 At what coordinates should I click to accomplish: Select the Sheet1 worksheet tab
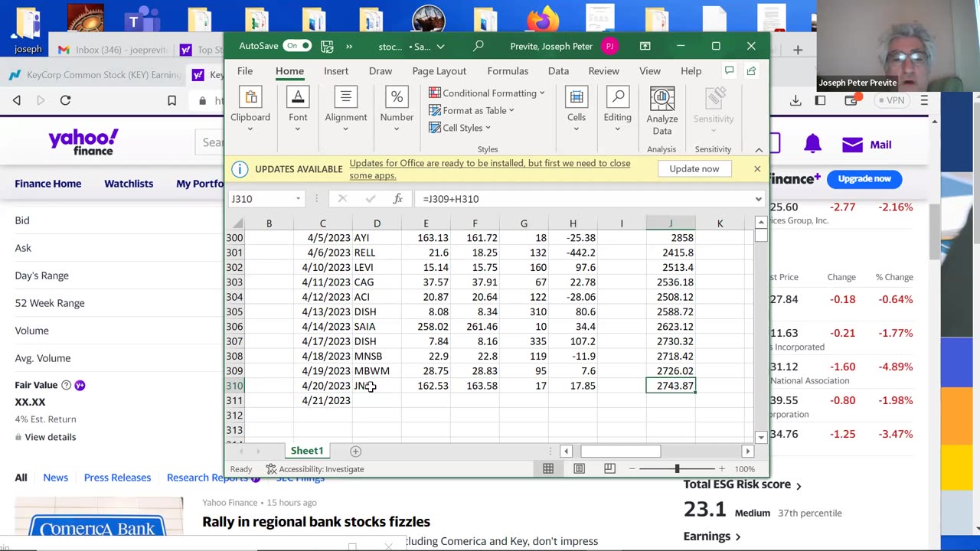tap(307, 451)
